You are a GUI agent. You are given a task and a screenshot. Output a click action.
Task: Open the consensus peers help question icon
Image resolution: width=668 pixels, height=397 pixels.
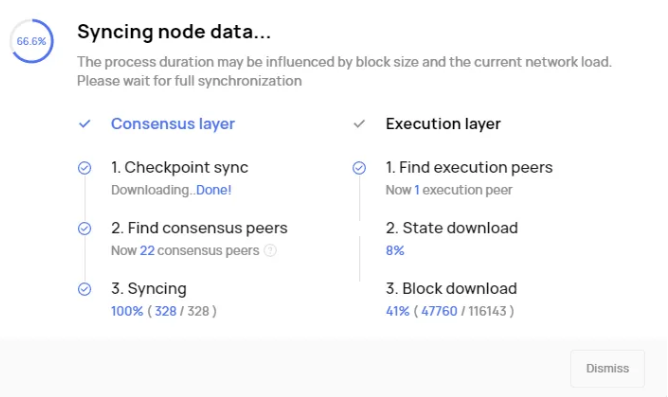pyautogui.click(x=270, y=250)
